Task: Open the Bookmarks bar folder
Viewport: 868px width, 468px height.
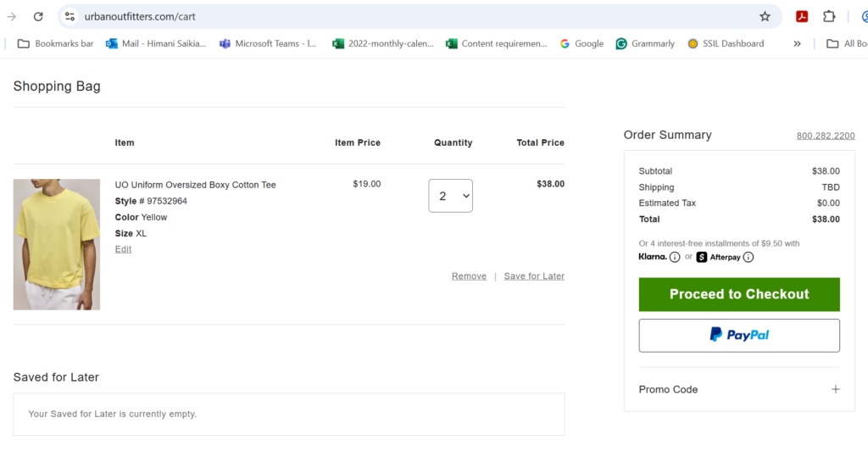Action: click(x=56, y=43)
